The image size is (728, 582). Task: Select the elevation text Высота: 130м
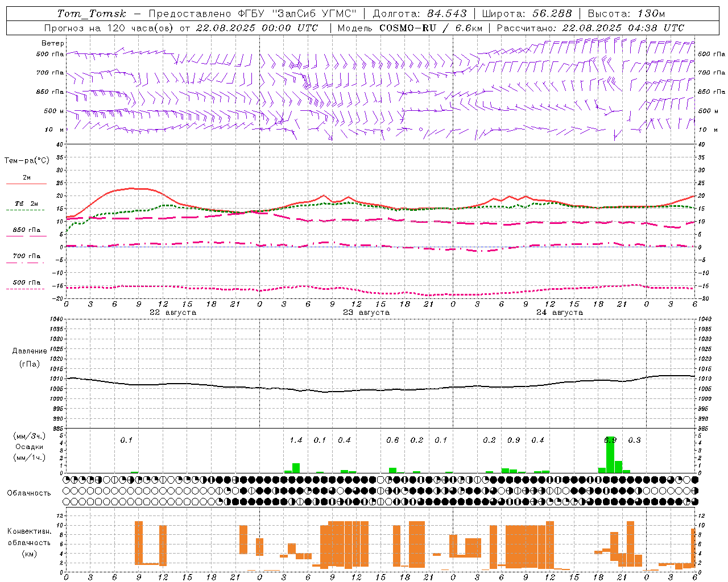pos(626,14)
